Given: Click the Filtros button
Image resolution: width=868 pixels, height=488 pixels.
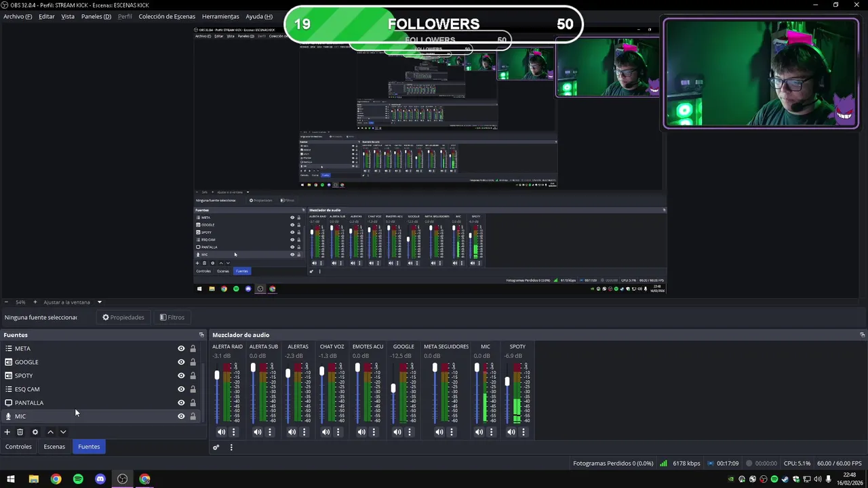Looking at the screenshot, I should (x=172, y=317).
